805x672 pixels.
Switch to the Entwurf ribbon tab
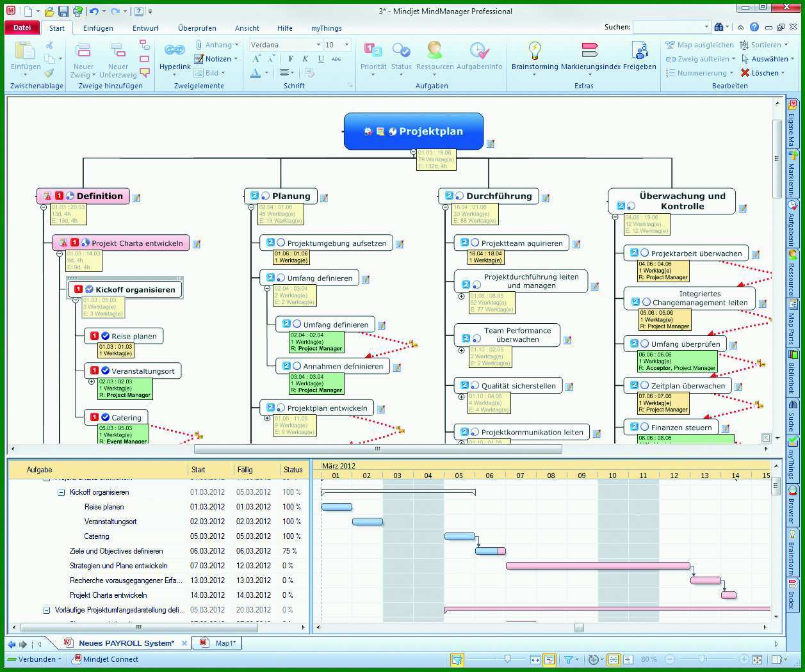pyautogui.click(x=145, y=28)
